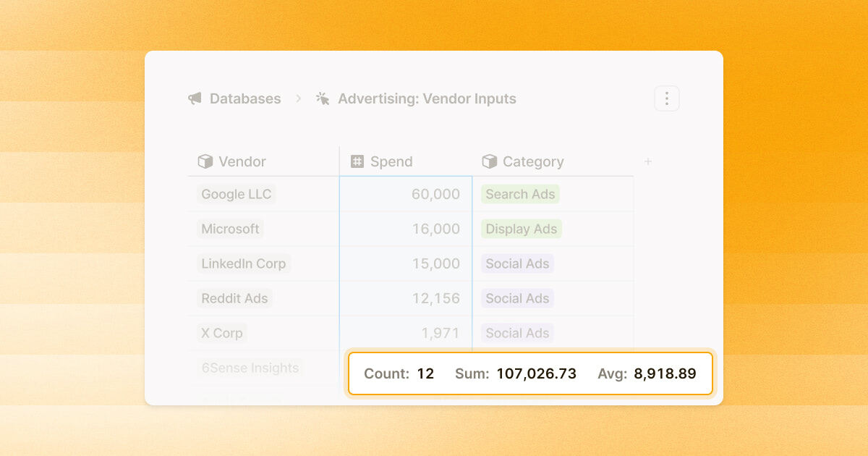
Task: Click the Sum: 107,026.73 summary value
Action: 516,373
